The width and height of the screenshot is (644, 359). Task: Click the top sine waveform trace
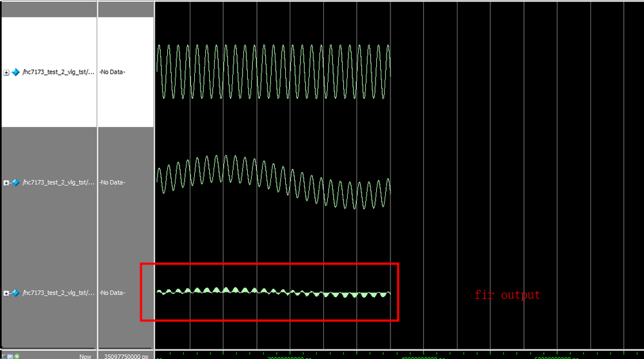[x=273, y=72]
